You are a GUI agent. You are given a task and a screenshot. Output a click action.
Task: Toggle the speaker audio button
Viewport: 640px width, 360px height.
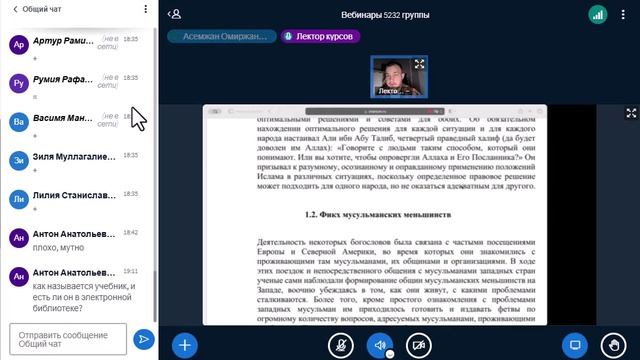[x=380, y=345]
